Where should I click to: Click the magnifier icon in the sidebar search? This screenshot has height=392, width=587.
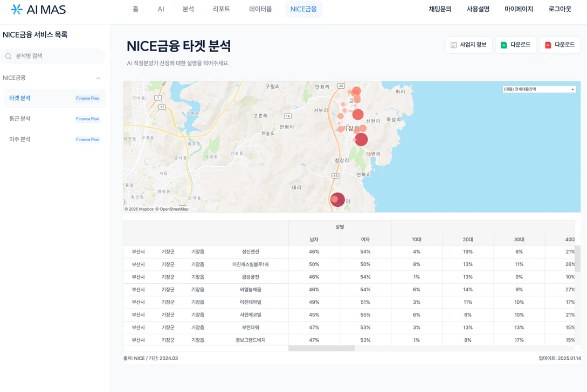[x=8, y=56]
